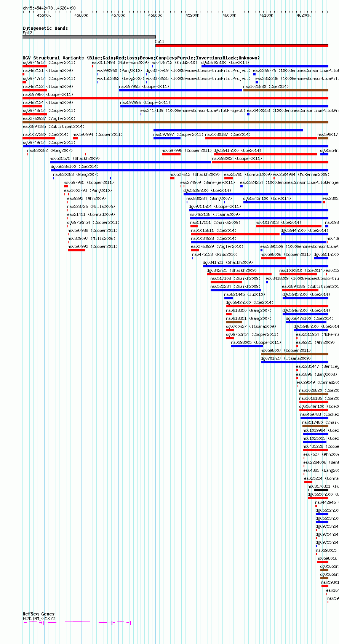The image size is (339, 644).
Task: Open nsv597992 (Cooper2011) loss variant
Action: pyautogui.click(x=77, y=250)
